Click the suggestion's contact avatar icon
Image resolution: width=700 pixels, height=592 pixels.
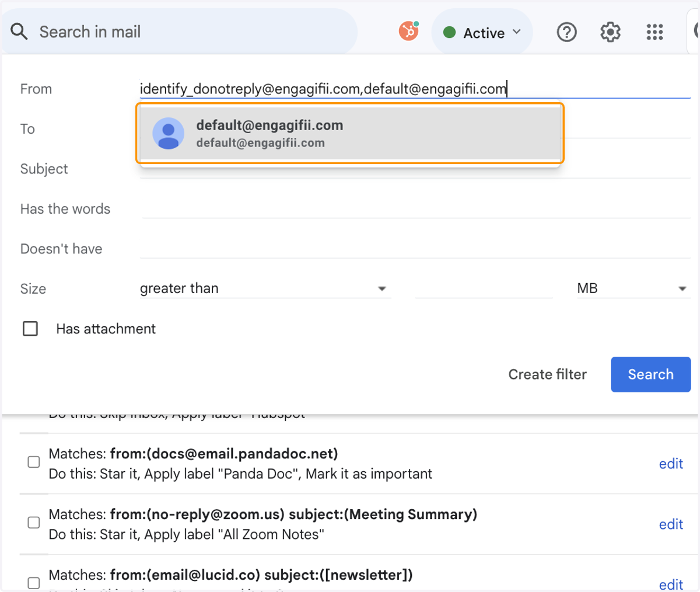tap(168, 133)
